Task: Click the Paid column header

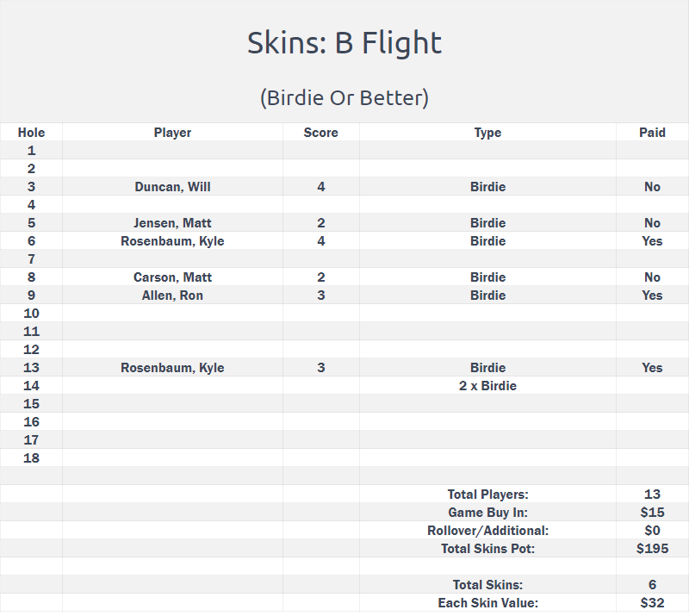Action: [652, 133]
